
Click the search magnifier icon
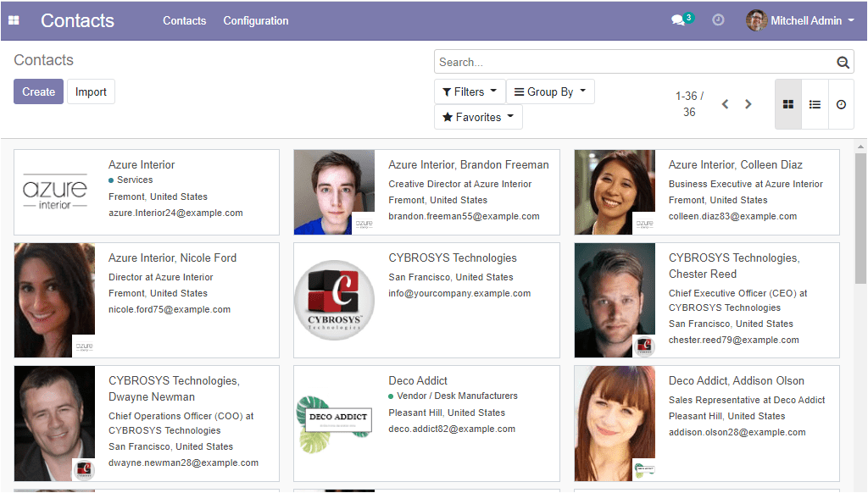tap(843, 62)
